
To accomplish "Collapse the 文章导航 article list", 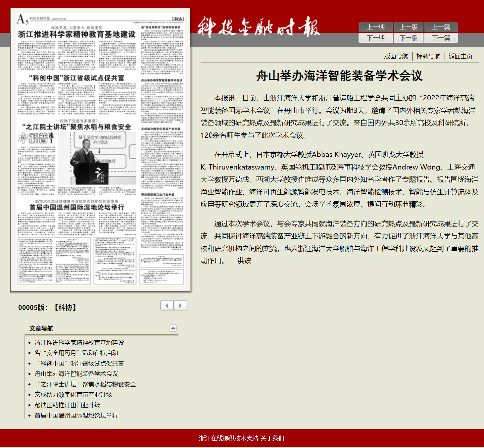I will (x=173, y=328).
